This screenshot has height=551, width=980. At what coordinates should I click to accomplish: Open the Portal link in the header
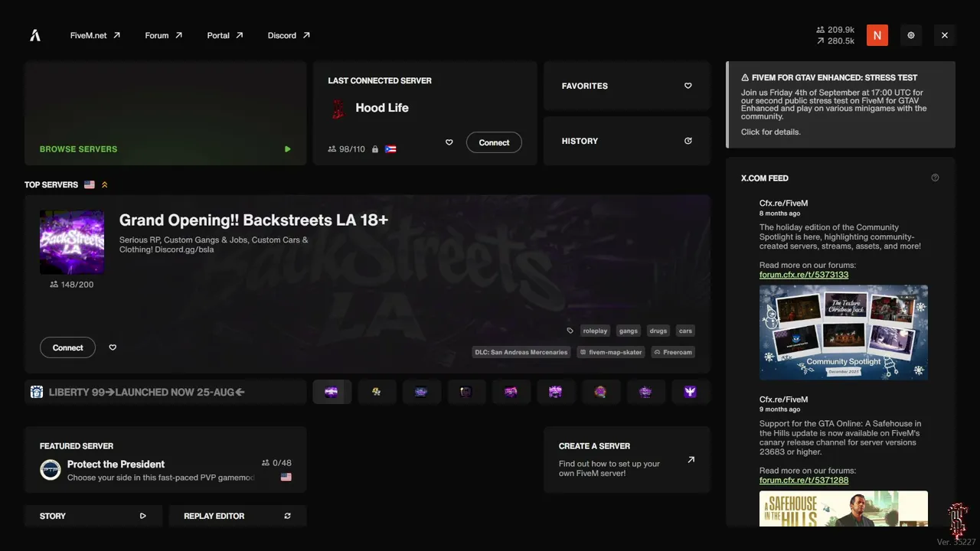225,35
